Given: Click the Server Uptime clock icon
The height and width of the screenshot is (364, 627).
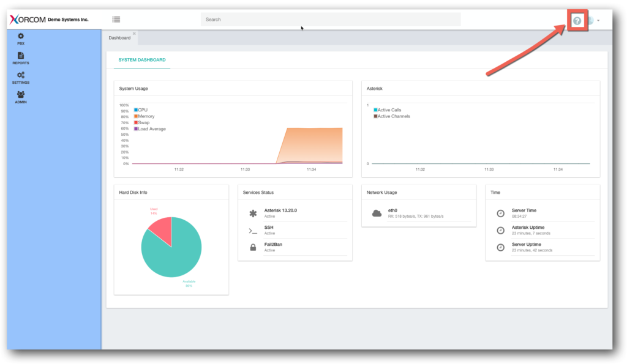Looking at the screenshot, I should point(501,247).
